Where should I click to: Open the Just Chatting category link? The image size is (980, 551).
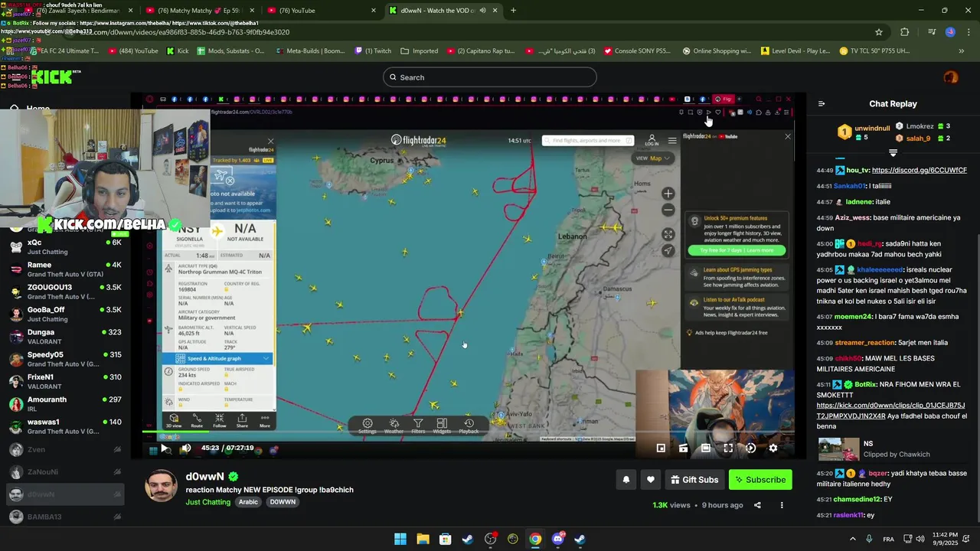coord(207,502)
